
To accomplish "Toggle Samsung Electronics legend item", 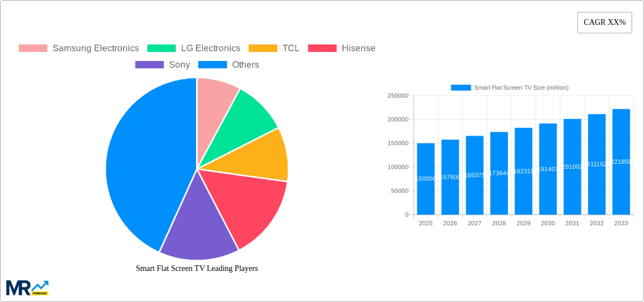I will pos(79,48).
